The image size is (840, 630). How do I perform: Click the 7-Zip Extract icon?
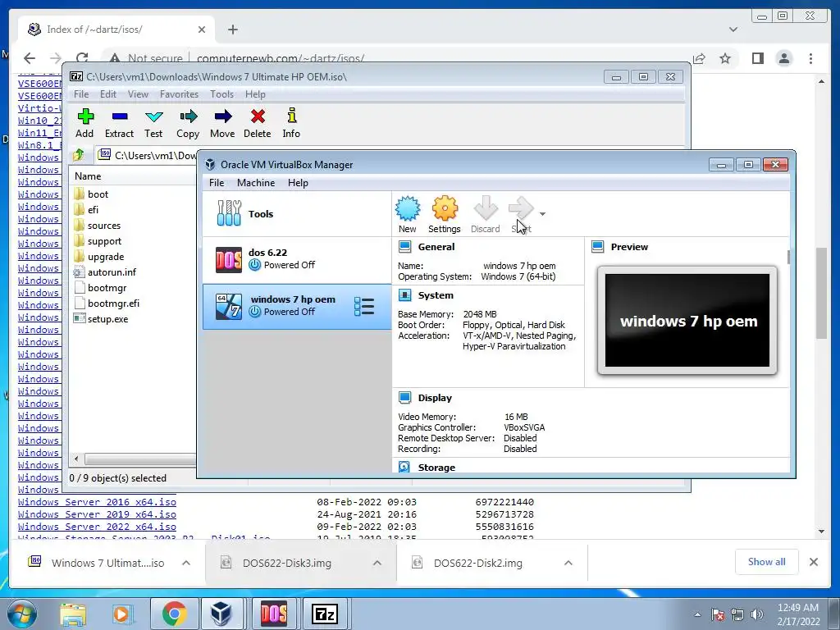pyautogui.click(x=120, y=116)
